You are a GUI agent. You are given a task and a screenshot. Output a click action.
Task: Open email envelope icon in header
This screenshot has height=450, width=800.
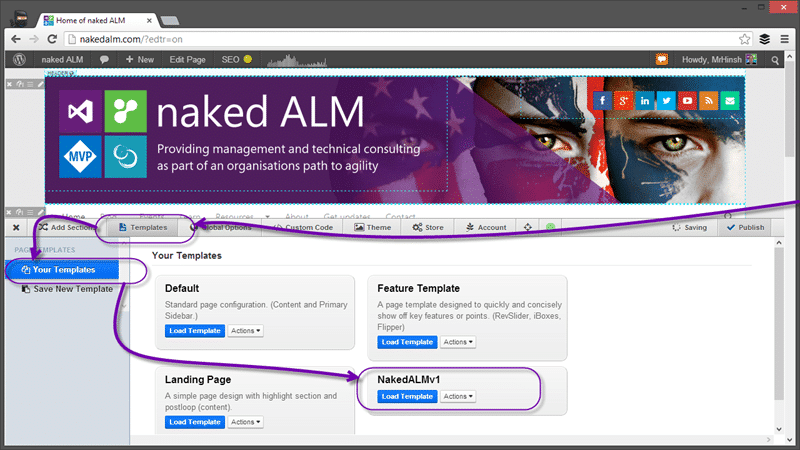pos(730,101)
